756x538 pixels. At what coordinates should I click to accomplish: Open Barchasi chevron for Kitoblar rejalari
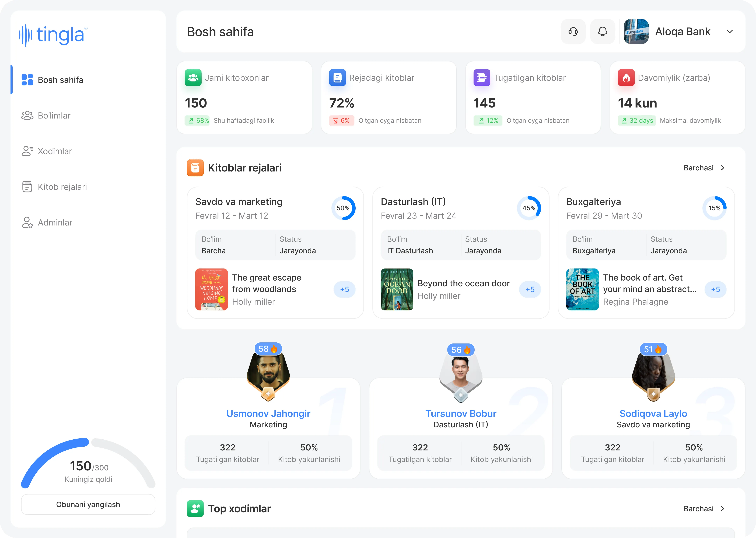pyautogui.click(x=723, y=168)
